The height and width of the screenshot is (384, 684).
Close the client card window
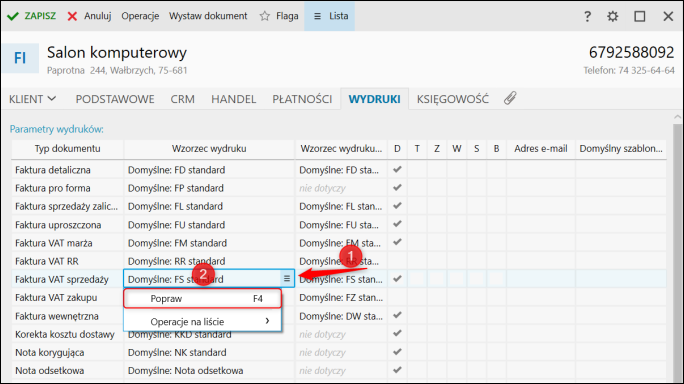tap(668, 17)
